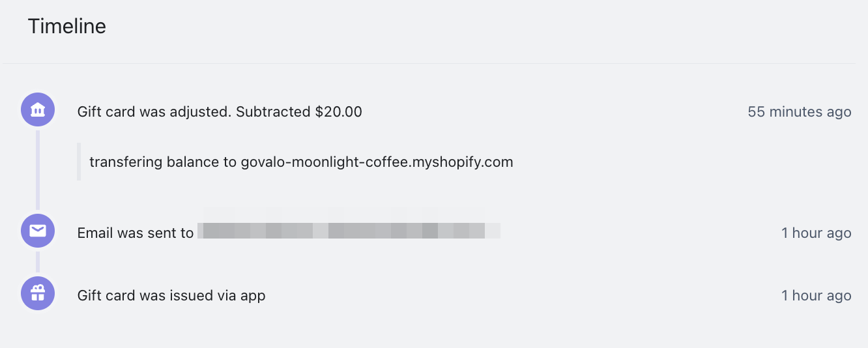The height and width of the screenshot is (348, 868).
Task: Click the Timeline heading
Action: [x=66, y=27]
